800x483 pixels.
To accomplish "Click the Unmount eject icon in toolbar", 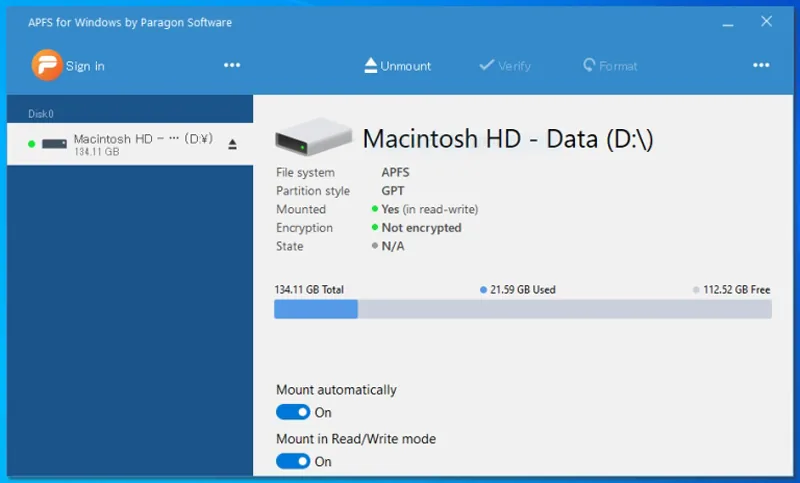I will [x=371, y=65].
